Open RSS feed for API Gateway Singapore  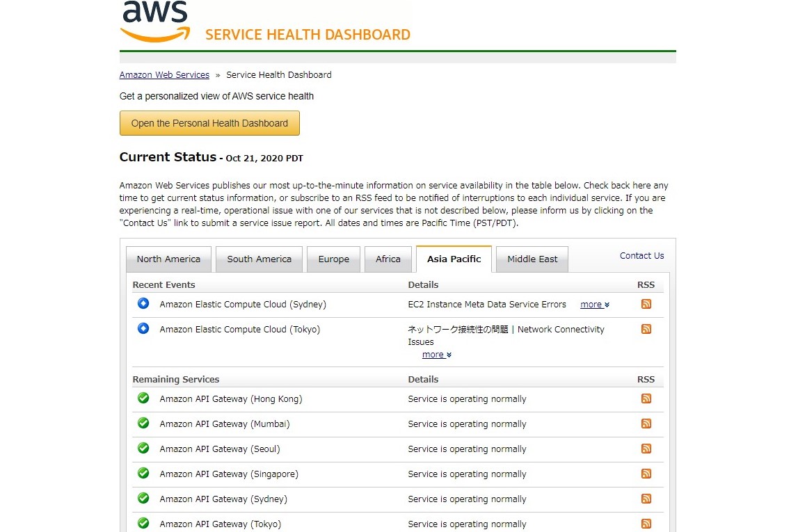[x=646, y=474]
